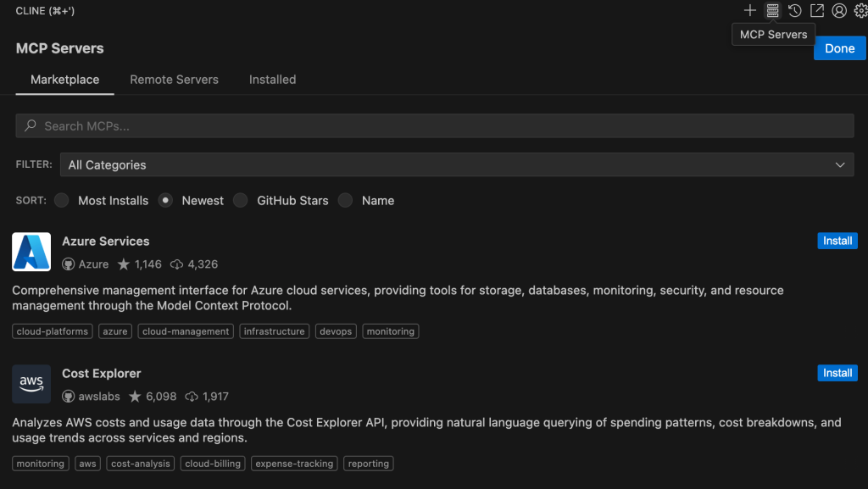Viewport: 868px width, 489px height.
Task: Switch to the Remote Servers tab
Action: click(174, 80)
